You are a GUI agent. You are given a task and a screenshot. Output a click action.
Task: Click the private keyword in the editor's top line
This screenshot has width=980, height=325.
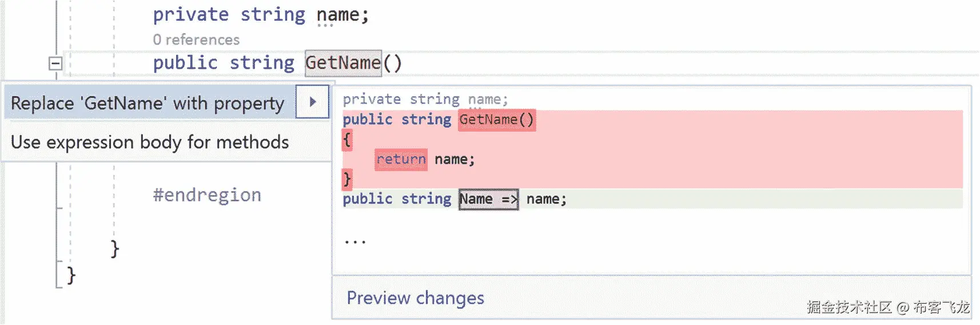(x=190, y=14)
